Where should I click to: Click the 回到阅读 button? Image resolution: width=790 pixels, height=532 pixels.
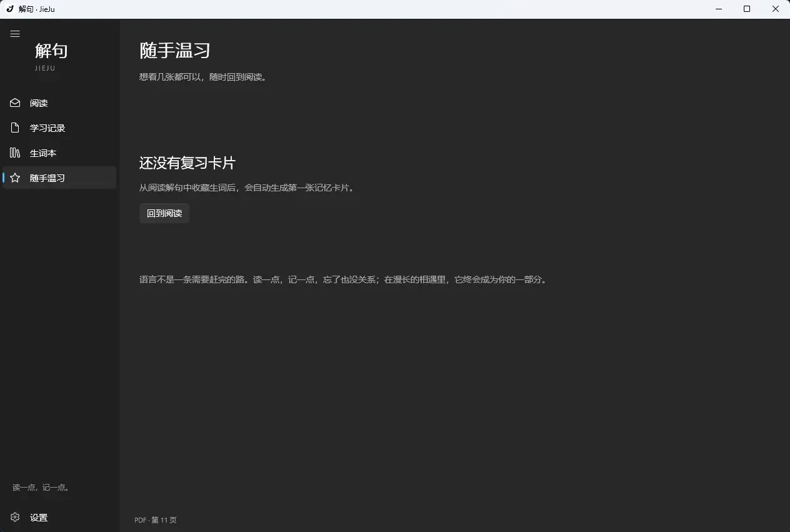[164, 213]
